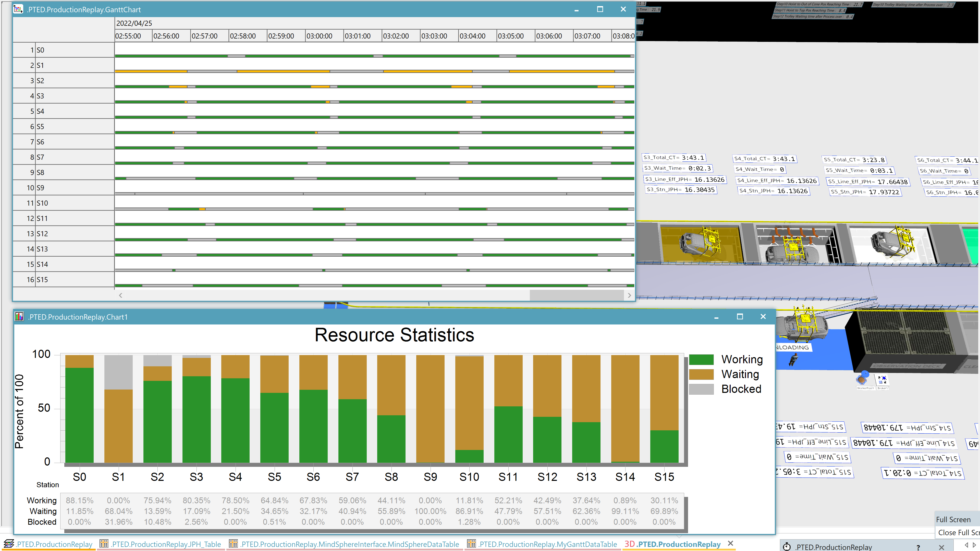The height and width of the screenshot is (551, 980).
Task: Click the WorkerPool1 object icon
Action: pyautogui.click(x=862, y=380)
